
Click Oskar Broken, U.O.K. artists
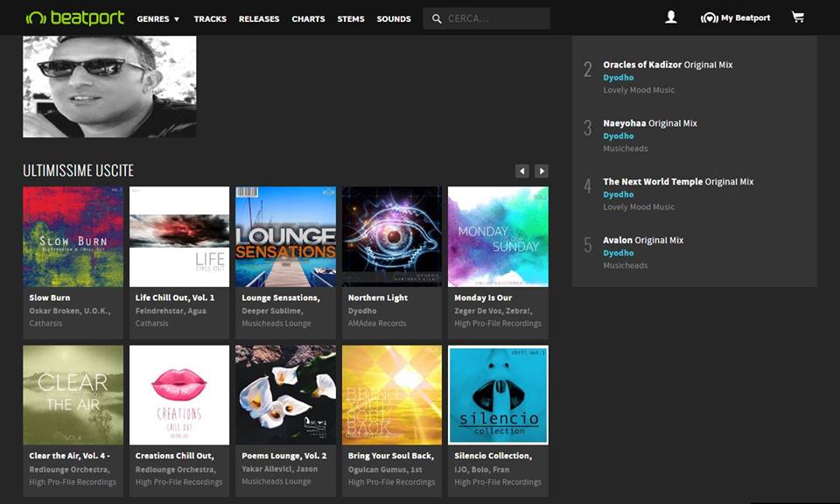click(x=70, y=311)
